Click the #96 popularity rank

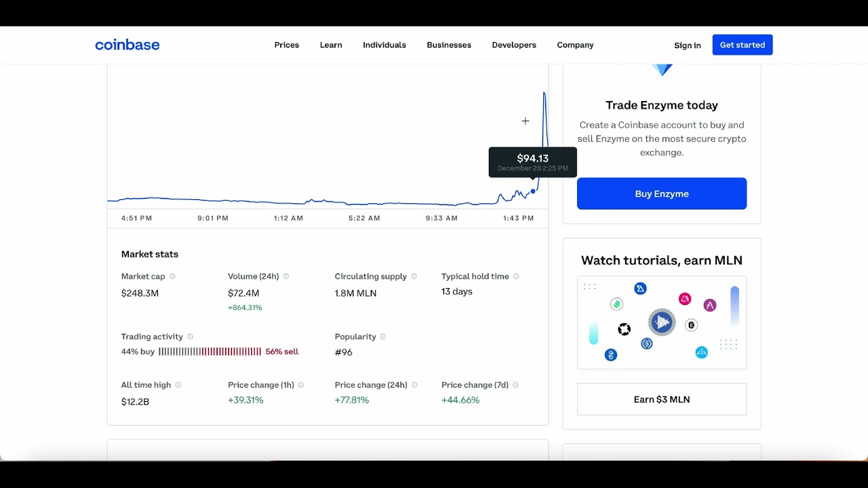point(344,352)
